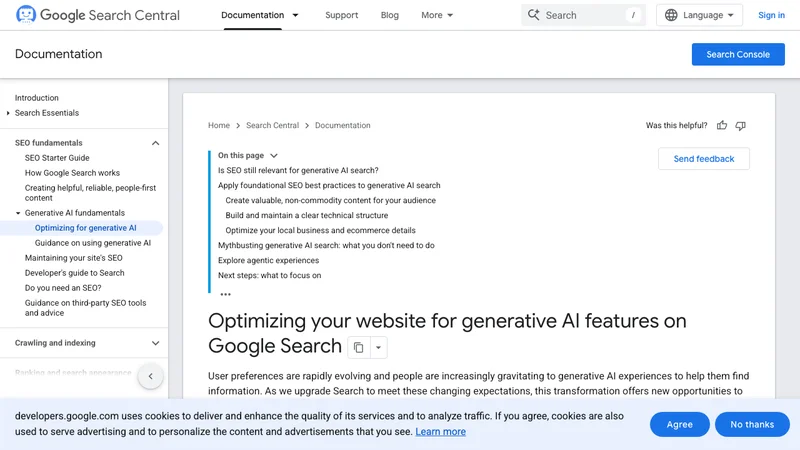The width and height of the screenshot is (800, 450).
Task: Click the Search Console button
Action: click(738, 55)
